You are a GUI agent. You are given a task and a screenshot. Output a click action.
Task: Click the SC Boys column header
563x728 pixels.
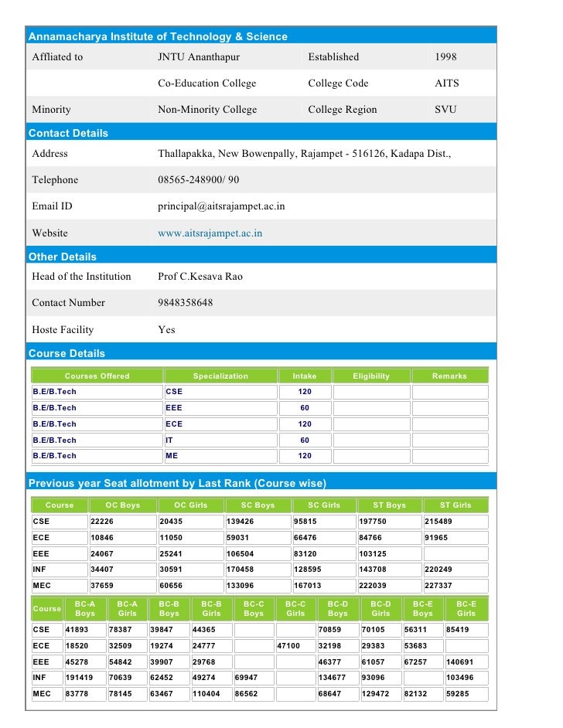point(258,505)
